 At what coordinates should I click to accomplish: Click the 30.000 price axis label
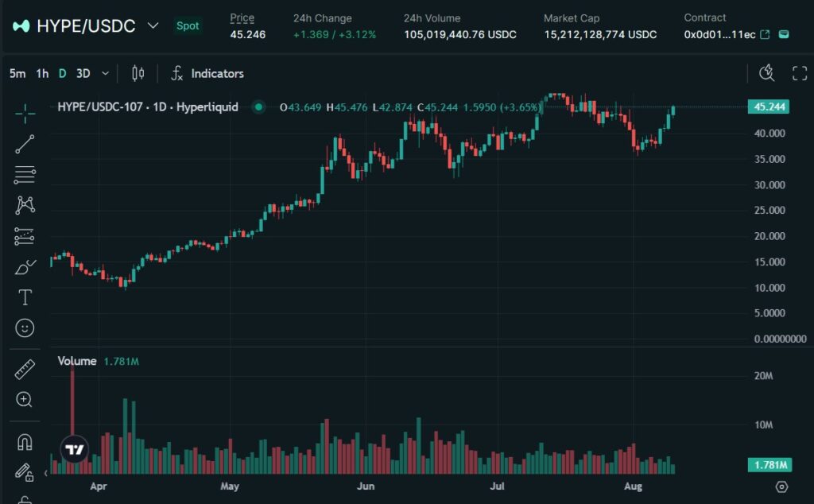(x=769, y=184)
